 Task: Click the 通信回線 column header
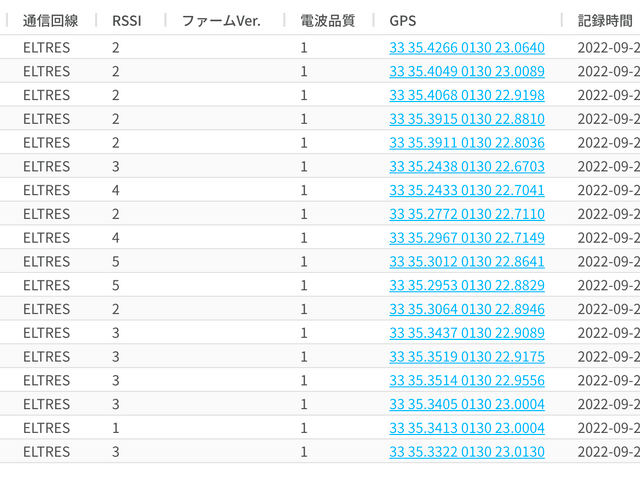50,20
